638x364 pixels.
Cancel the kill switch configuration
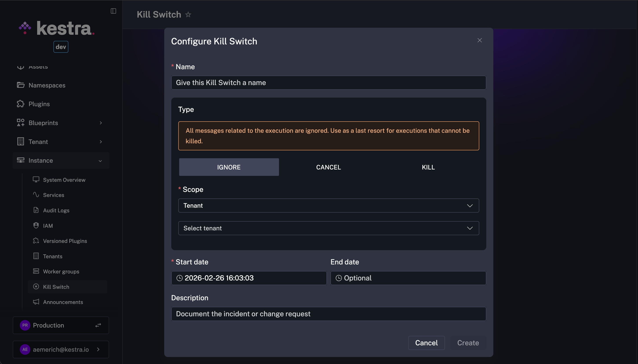(x=426, y=343)
